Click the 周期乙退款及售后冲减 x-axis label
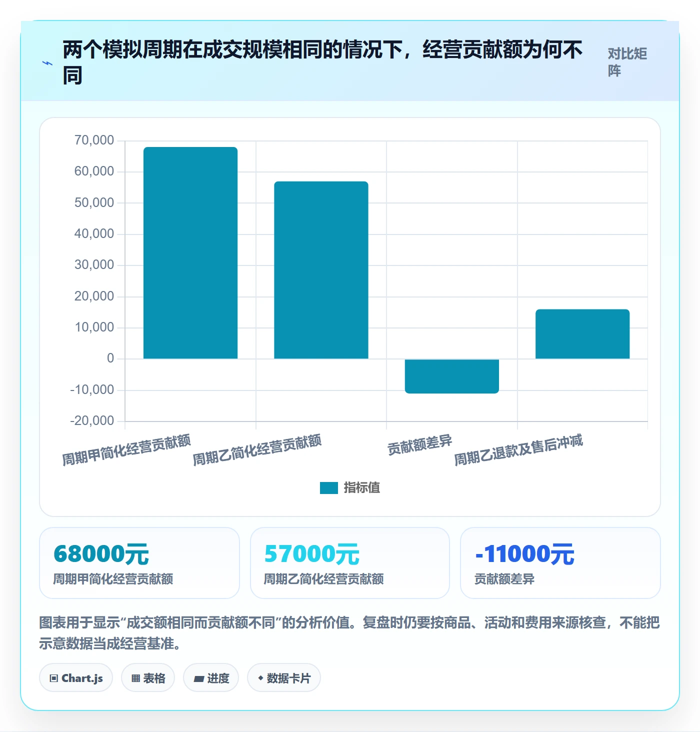 tap(518, 450)
